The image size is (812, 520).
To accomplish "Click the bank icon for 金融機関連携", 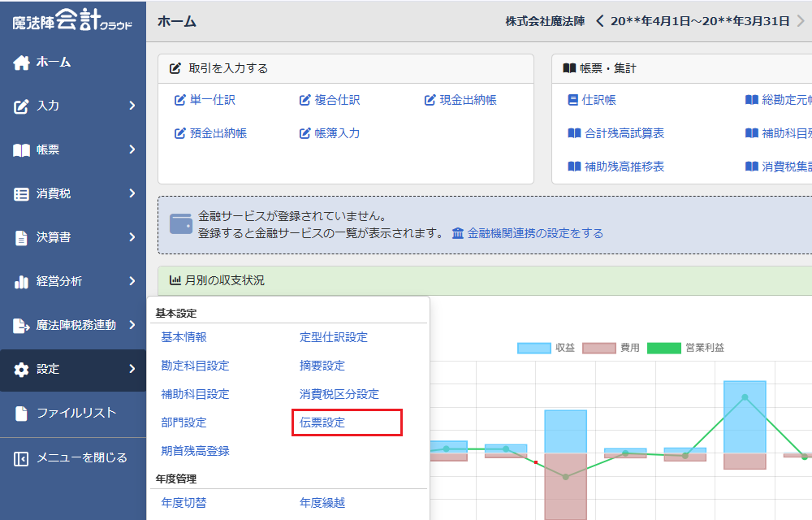I will [458, 233].
